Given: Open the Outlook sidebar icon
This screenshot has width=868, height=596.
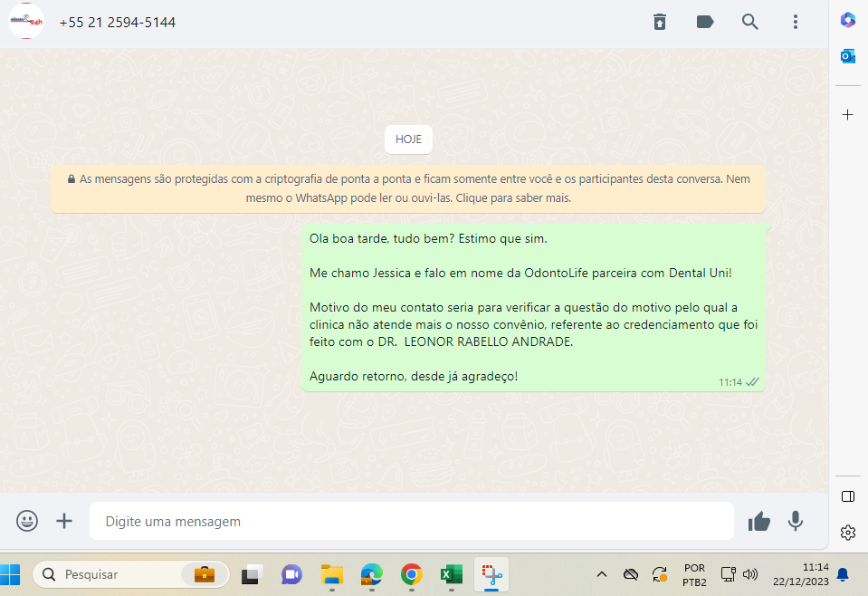Looking at the screenshot, I should [847, 56].
